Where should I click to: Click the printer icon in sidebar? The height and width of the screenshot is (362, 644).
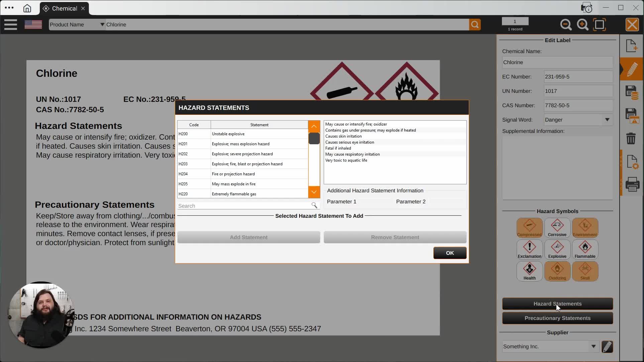pyautogui.click(x=632, y=184)
